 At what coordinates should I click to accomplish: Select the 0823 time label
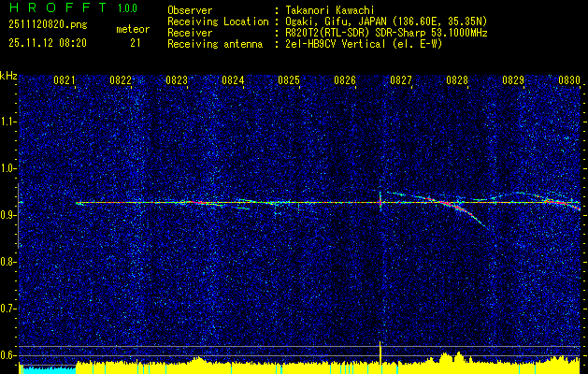177,80
